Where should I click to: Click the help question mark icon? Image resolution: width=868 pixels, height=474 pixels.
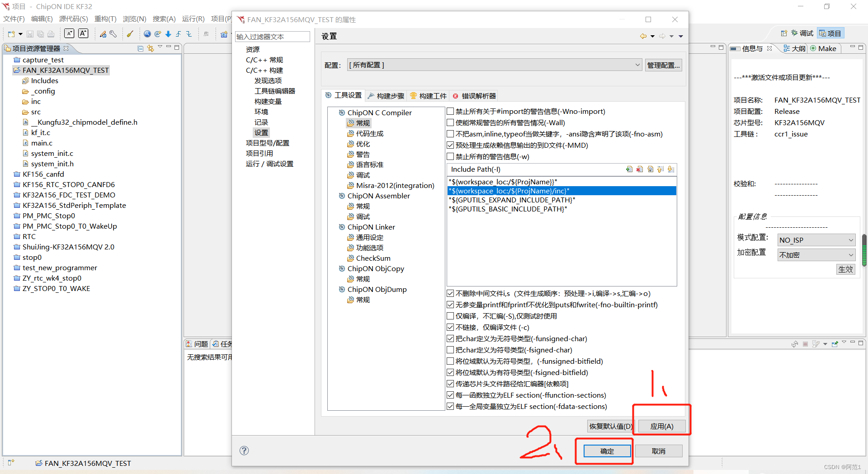(244, 451)
